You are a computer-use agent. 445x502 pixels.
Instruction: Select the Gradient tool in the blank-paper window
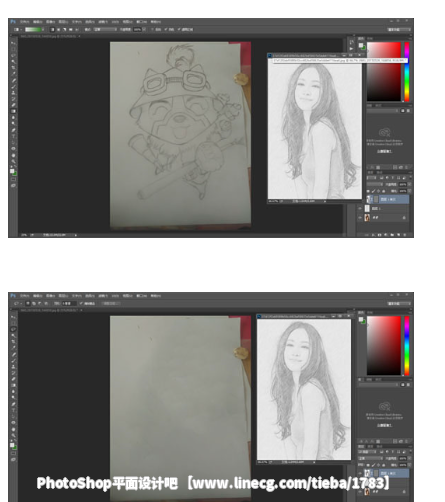tap(13, 385)
